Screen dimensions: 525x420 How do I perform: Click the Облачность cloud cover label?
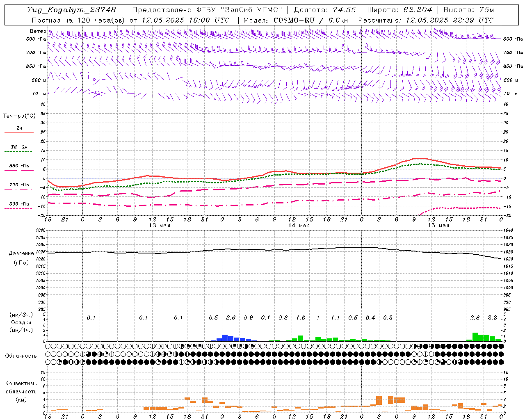pos(21,356)
